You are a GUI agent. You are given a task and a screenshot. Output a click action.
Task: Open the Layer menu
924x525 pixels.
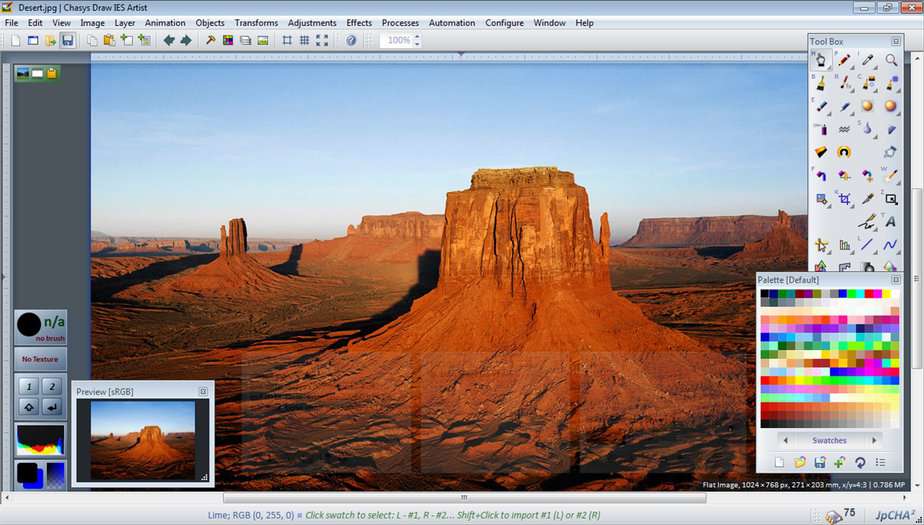point(124,22)
